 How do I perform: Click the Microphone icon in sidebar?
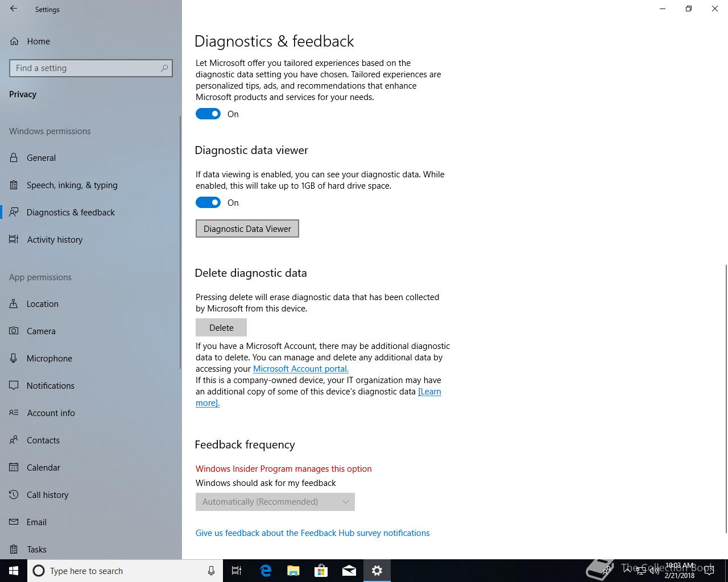[x=14, y=359]
